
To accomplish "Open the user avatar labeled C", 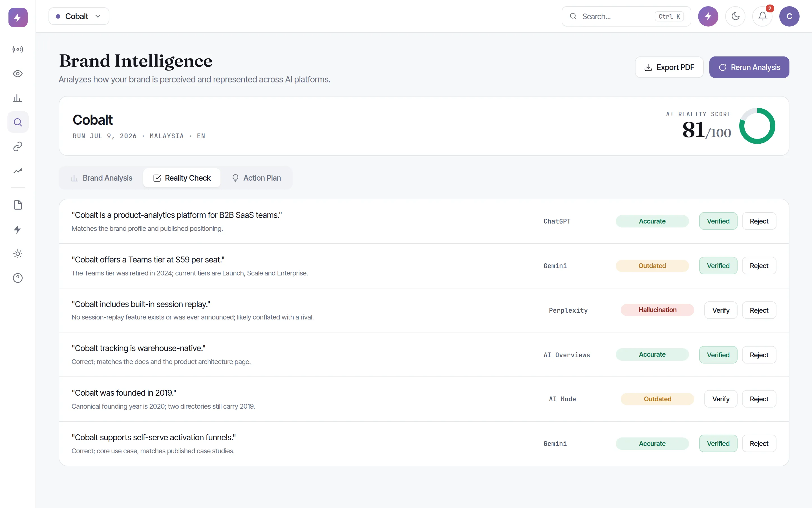I will (789, 16).
